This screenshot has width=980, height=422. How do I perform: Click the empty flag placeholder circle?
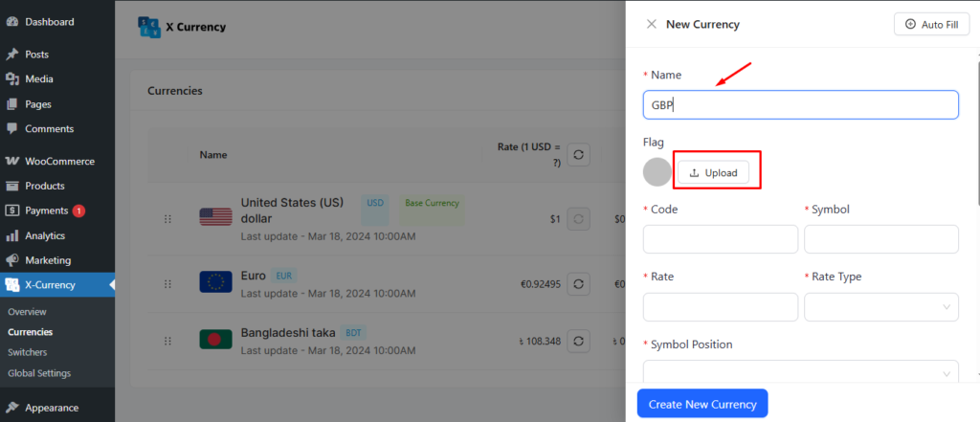tap(657, 172)
